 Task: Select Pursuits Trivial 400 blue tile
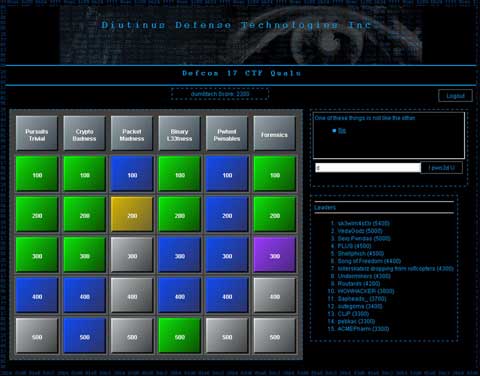(x=37, y=295)
